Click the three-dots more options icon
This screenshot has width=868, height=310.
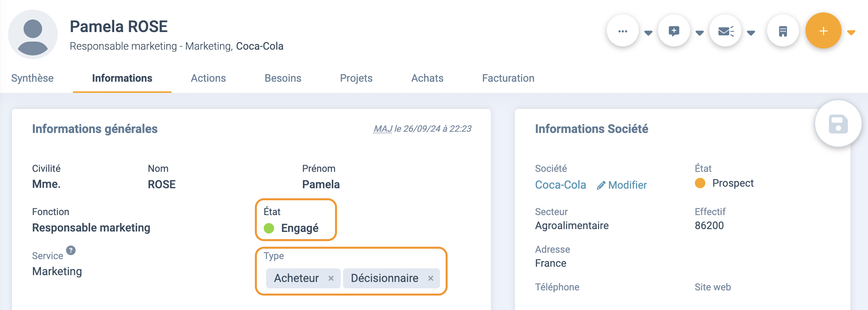[622, 31]
